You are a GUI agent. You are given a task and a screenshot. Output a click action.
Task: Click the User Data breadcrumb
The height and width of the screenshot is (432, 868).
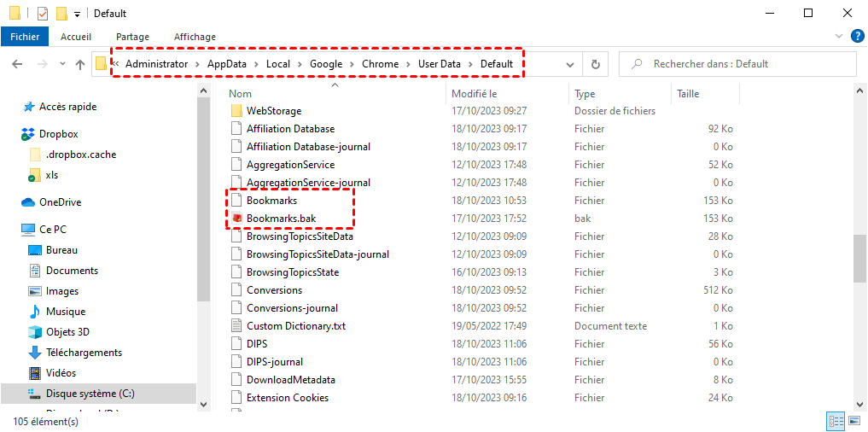(440, 64)
